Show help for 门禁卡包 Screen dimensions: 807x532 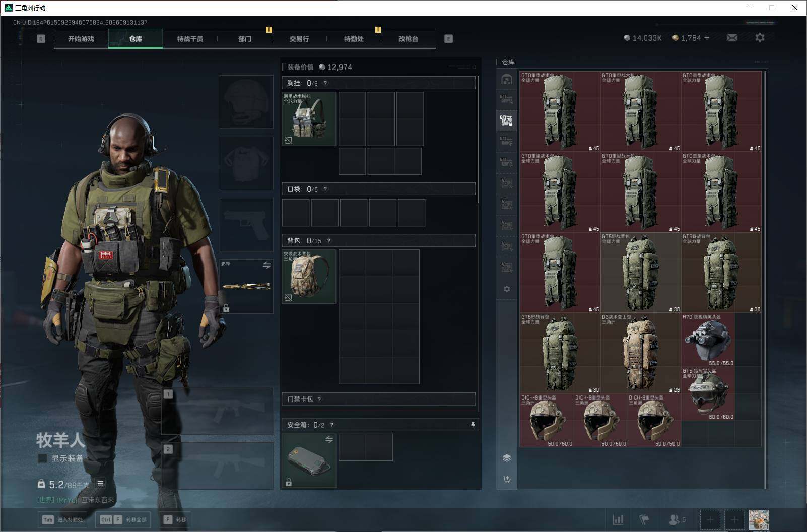coord(319,400)
